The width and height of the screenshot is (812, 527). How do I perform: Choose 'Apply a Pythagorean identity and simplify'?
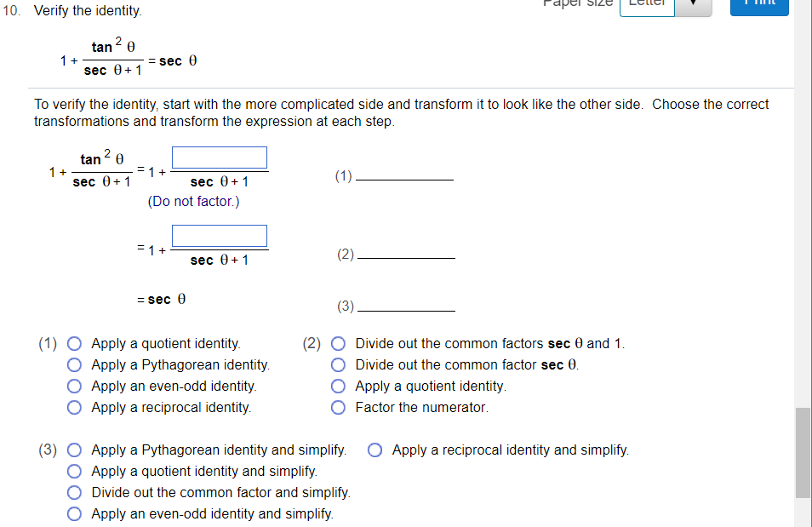pyautogui.click(x=74, y=450)
